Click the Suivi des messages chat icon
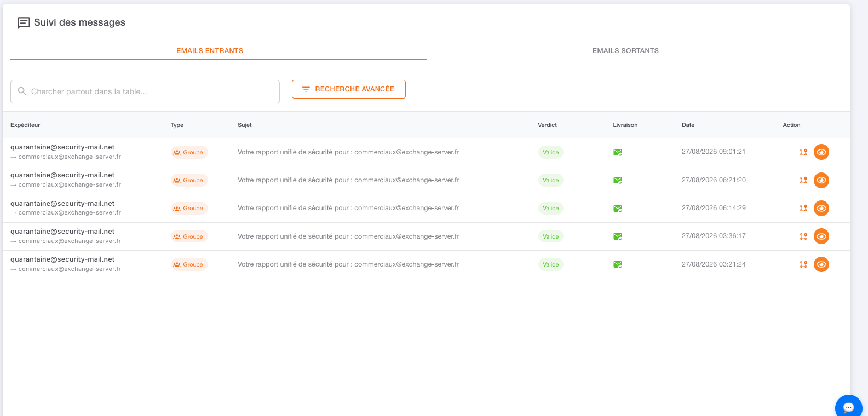The width and height of the screenshot is (868, 416). 24,23
